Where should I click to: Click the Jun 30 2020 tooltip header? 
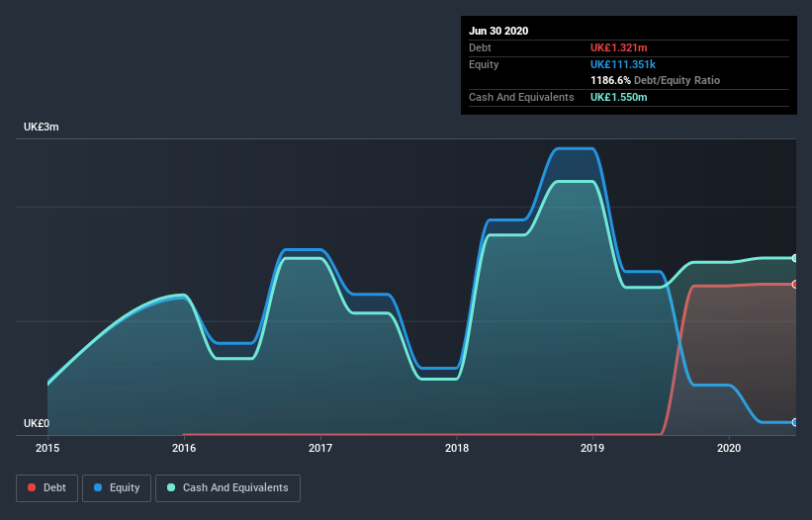(x=498, y=31)
